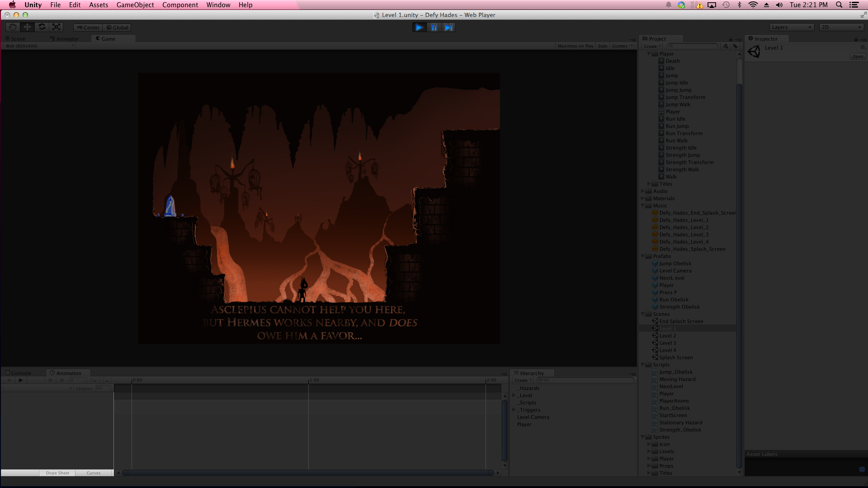Select the Move tool in the toolbar
The width and height of the screenshot is (868, 488).
tap(27, 27)
